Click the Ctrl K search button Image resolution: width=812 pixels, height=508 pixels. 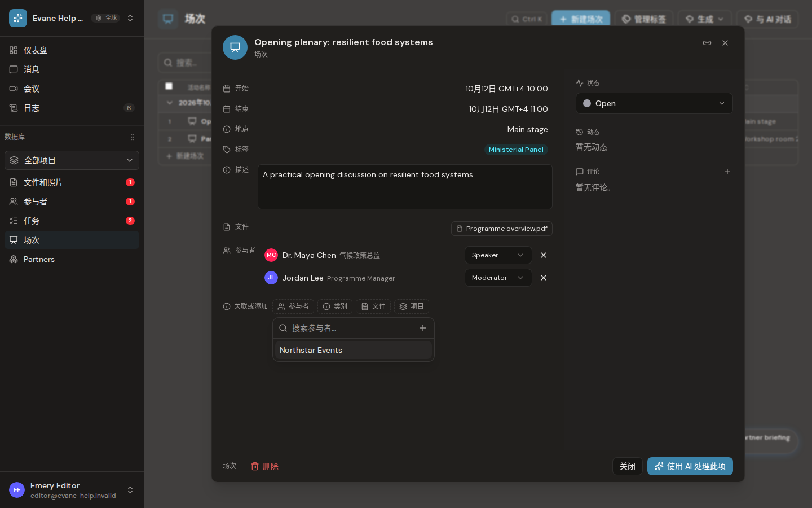click(527, 19)
